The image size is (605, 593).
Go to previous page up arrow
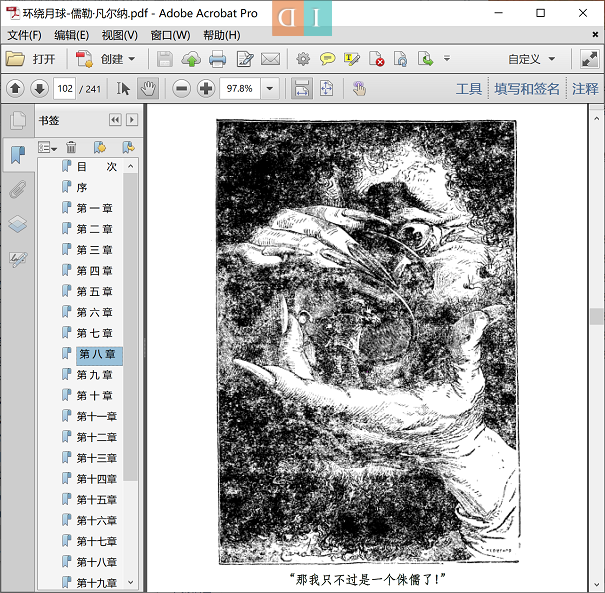click(15, 89)
